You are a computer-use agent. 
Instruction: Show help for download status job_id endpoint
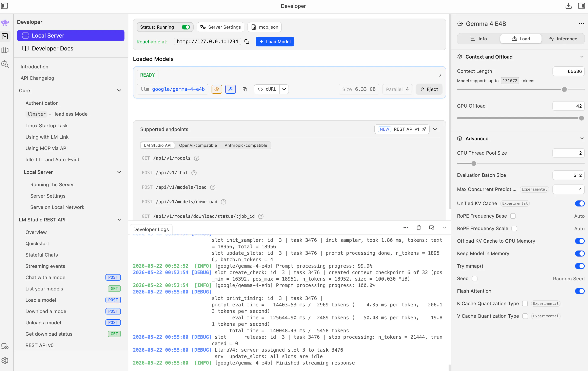click(x=261, y=216)
